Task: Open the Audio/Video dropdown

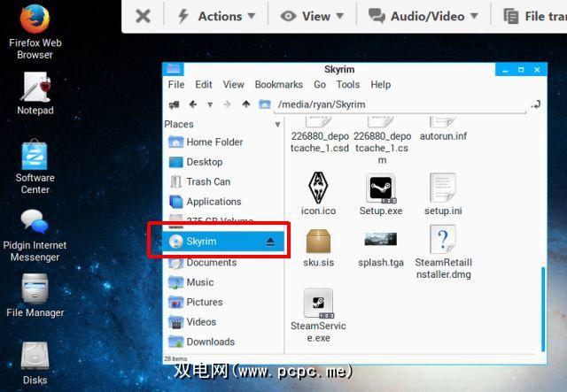Action: tap(423, 16)
